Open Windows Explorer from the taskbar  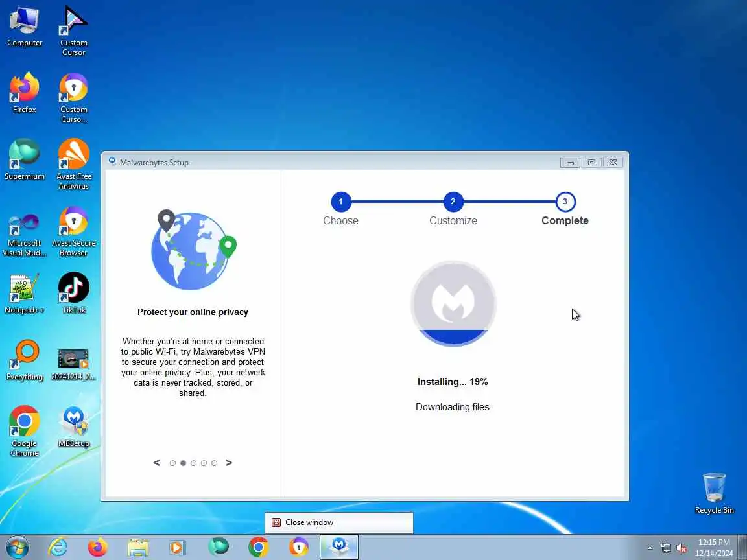click(x=138, y=547)
